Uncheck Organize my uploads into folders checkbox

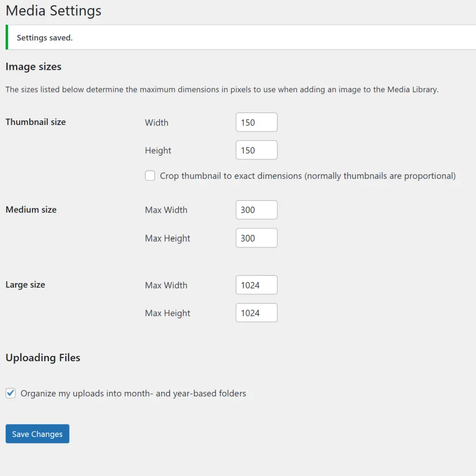[x=11, y=393]
